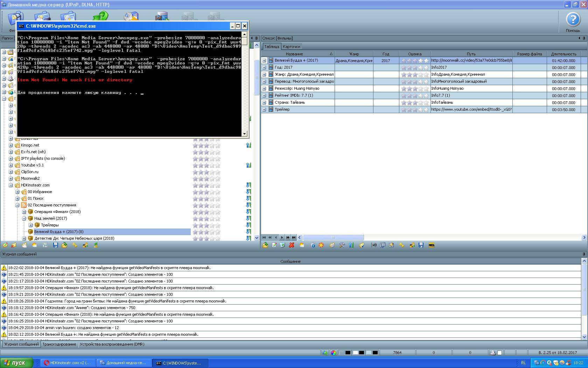
Task: Open the Транскодирование tab
Action: 59,345
